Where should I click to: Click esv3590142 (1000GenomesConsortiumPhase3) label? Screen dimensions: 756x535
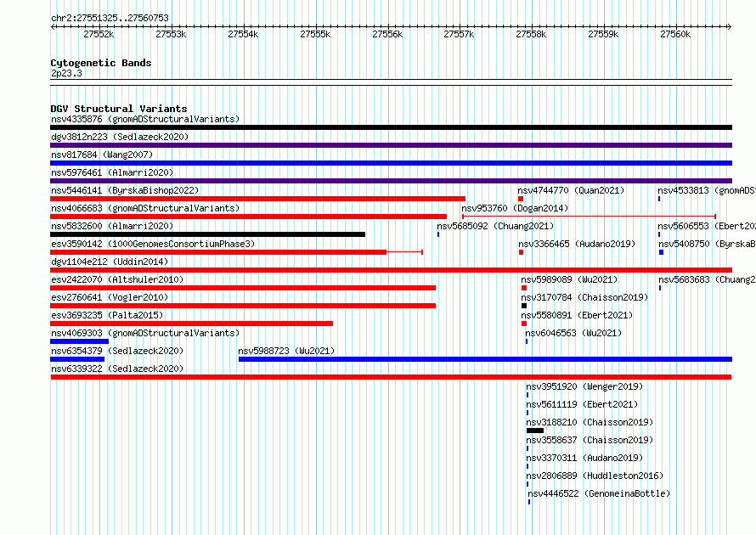click(153, 244)
